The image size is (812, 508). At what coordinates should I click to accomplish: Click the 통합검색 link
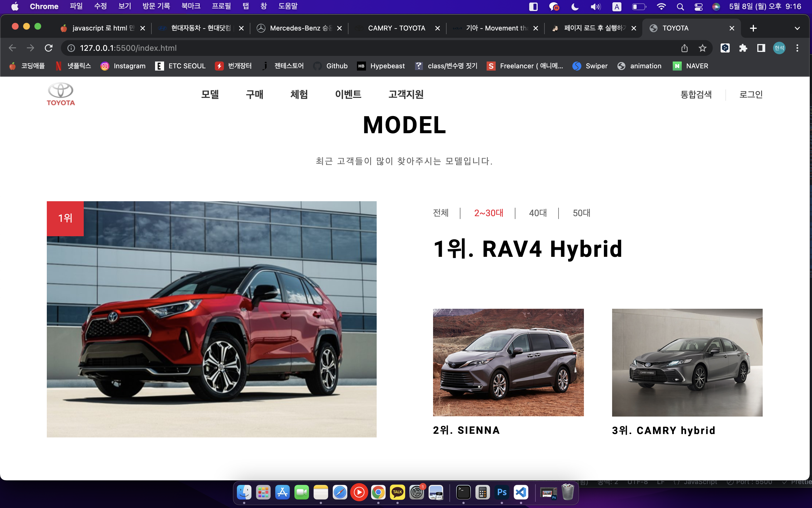pyautogui.click(x=696, y=95)
